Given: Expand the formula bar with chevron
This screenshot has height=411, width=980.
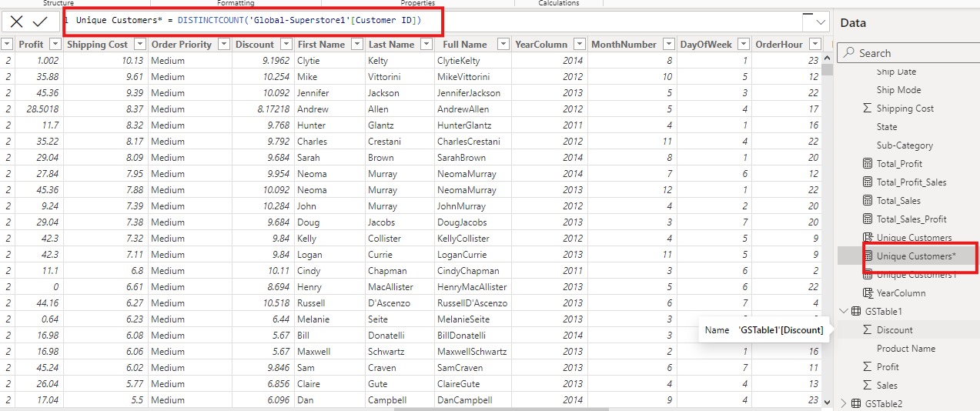Looking at the screenshot, I should pos(821,22).
